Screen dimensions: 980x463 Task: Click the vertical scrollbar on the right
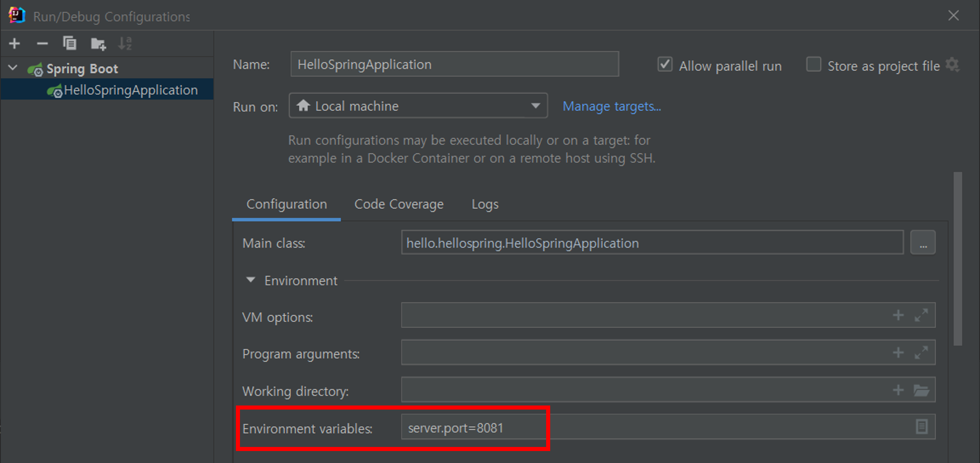pos(957,259)
